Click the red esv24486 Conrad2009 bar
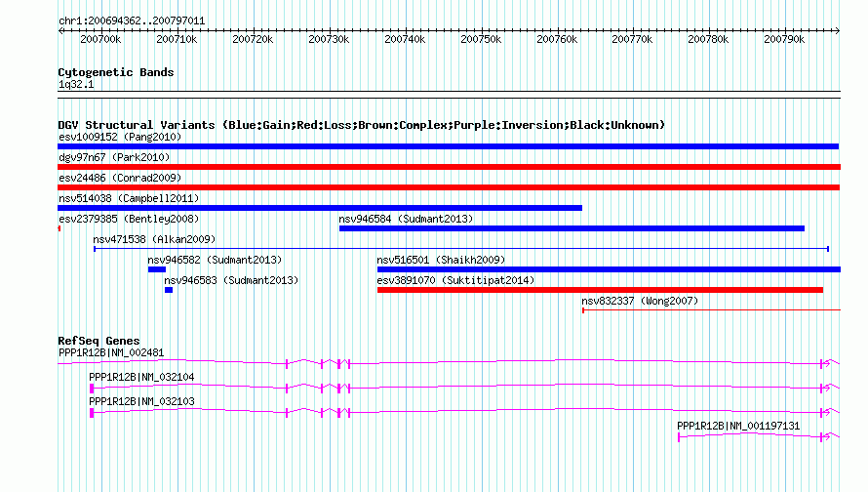Screen dimensions: 868x492 pos(449,187)
